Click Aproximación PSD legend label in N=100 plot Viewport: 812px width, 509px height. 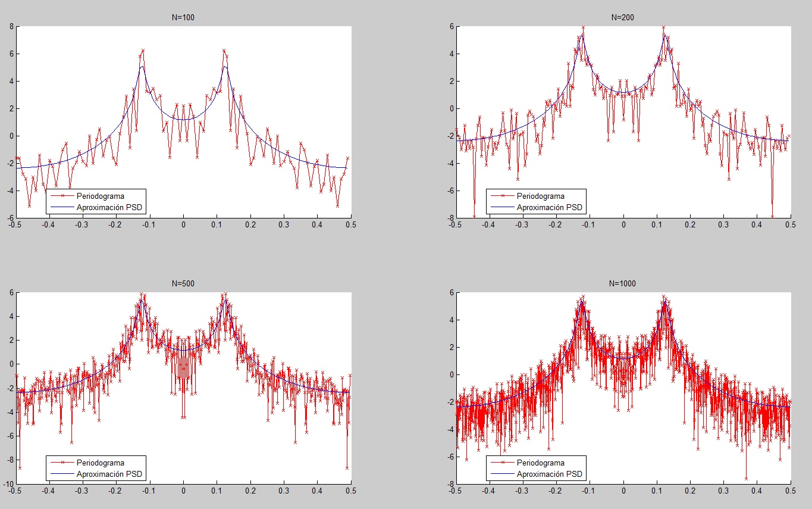point(110,207)
